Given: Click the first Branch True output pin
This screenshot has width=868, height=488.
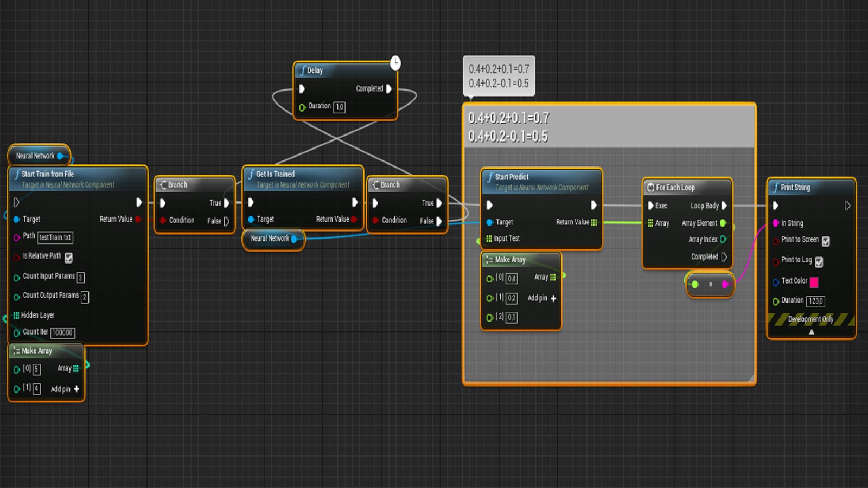Looking at the screenshot, I should click(x=227, y=203).
